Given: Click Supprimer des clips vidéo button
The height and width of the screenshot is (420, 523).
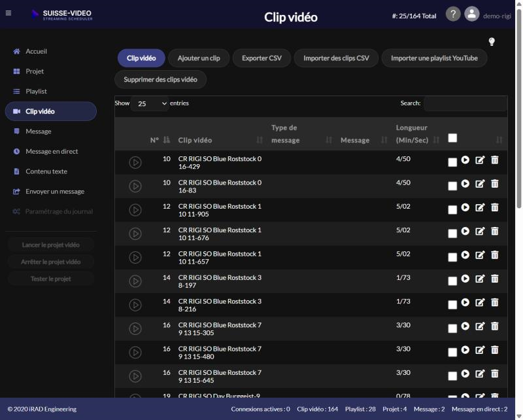Looking at the screenshot, I should click(x=160, y=79).
